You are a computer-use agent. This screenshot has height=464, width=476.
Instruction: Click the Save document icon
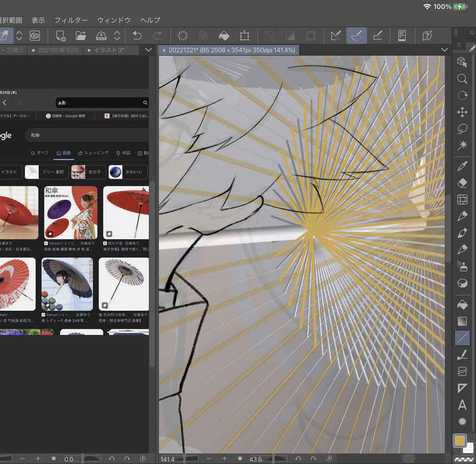[x=101, y=36]
